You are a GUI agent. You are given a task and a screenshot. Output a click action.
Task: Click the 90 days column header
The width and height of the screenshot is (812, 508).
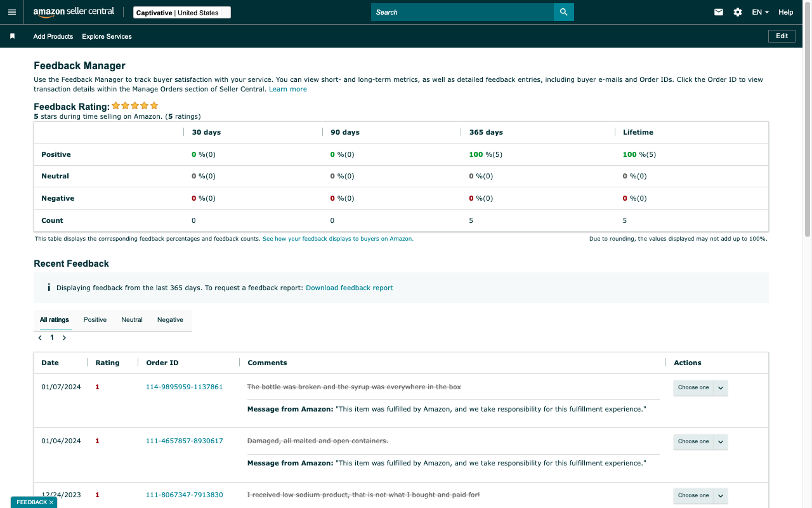click(345, 132)
